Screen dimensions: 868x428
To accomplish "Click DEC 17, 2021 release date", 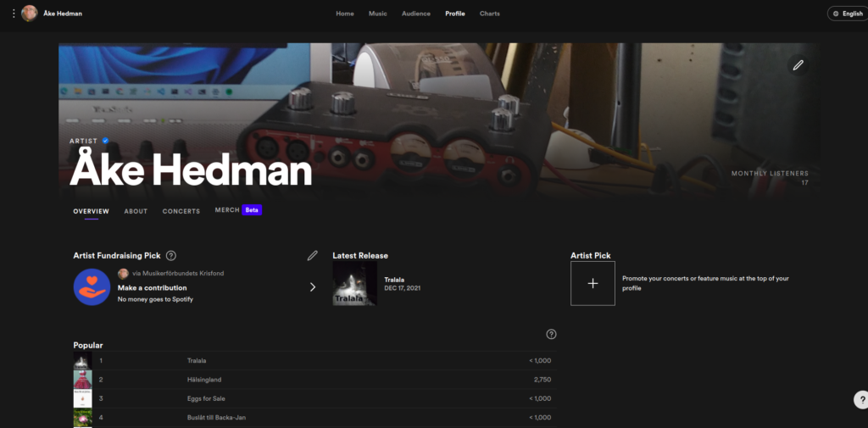I will [x=403, y=288].
